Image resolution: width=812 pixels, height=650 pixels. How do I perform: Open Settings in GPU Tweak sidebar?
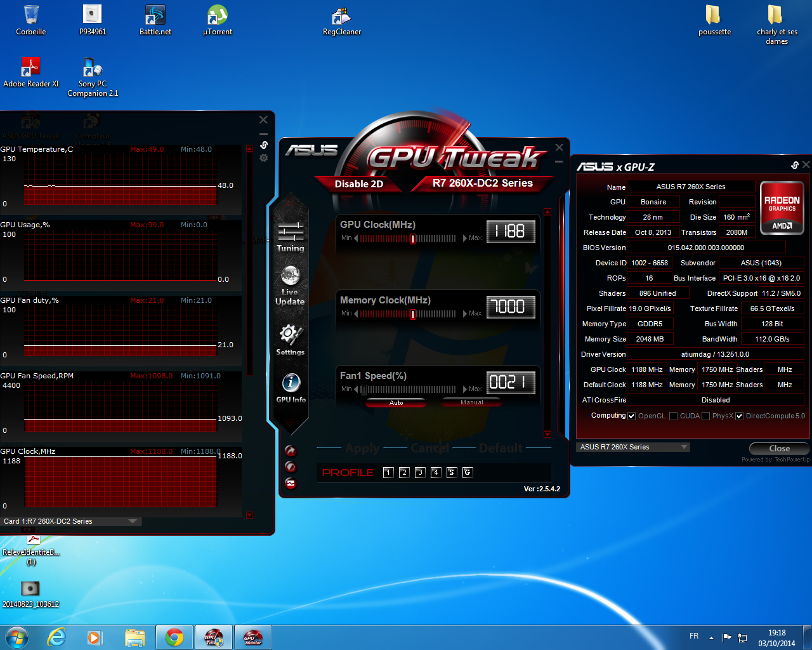coord(290,339)
